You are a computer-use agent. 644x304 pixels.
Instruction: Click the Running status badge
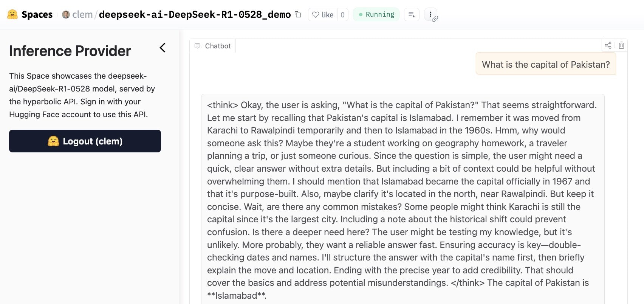point(376,15)
